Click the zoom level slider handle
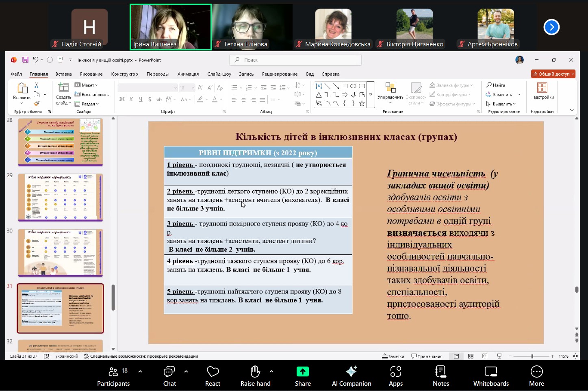This screenshot has height=391, width=588. pyautogui.click(x=532, y=356)
